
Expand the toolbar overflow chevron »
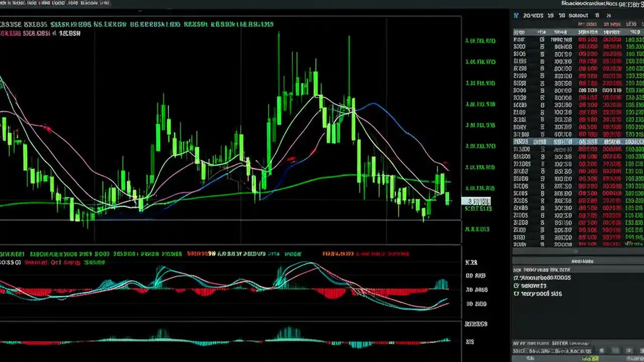608,16
